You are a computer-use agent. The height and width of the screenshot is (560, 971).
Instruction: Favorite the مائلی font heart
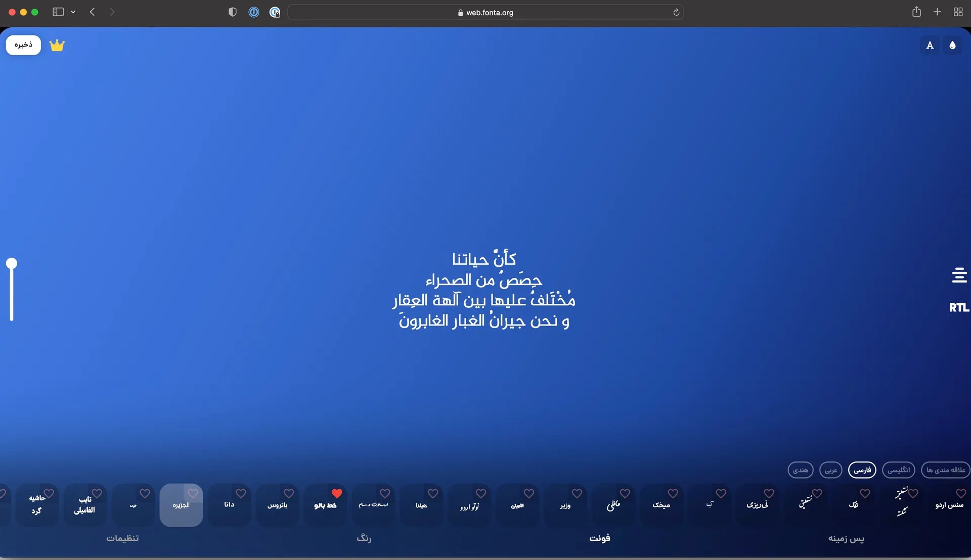click(x=625, y=493)
